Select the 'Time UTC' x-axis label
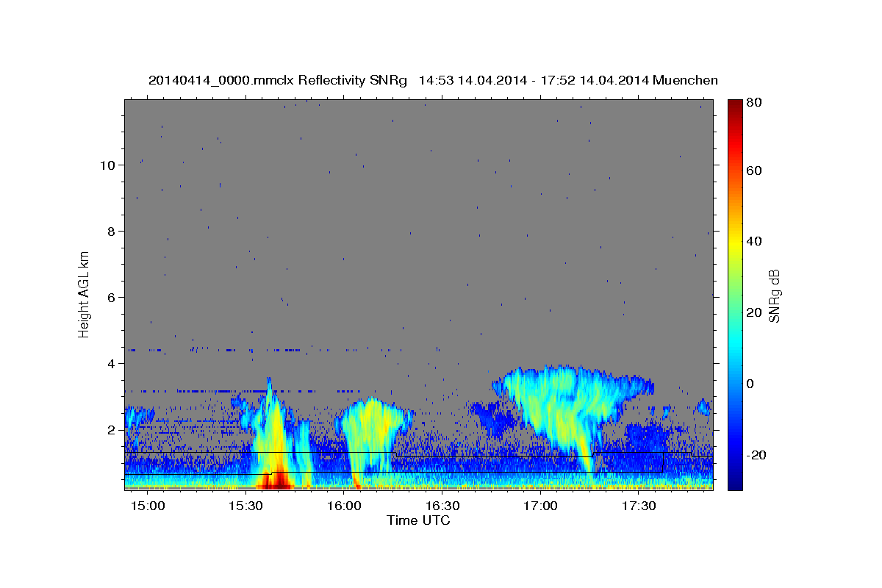The width and height of the screenshot is (882, 588). point(418,520)
